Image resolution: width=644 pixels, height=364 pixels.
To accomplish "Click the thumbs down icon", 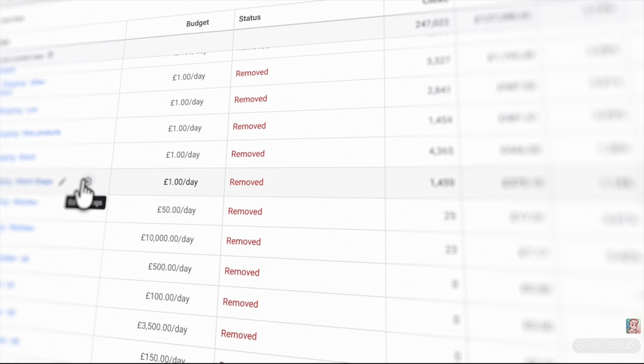I will tap(595, 345).
